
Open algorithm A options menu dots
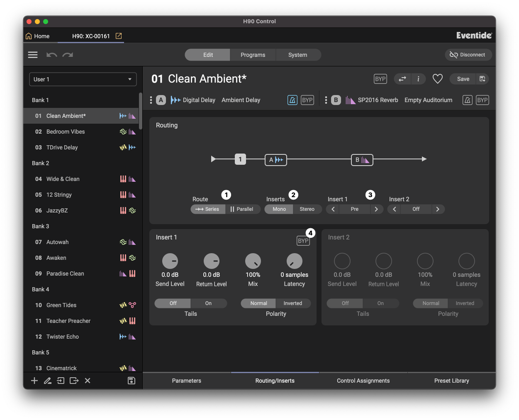coord(151,100)
